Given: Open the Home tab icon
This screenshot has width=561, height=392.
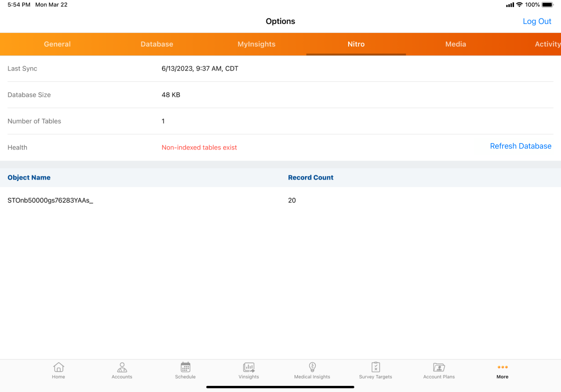Looking at the screenshot, I should 58,367.
